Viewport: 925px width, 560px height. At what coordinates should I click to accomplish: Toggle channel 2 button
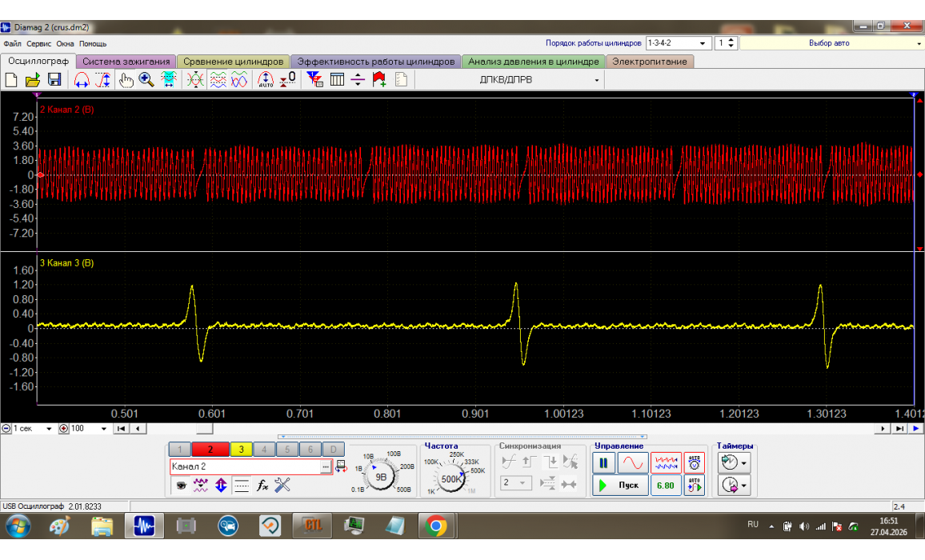tap(210, 450)
